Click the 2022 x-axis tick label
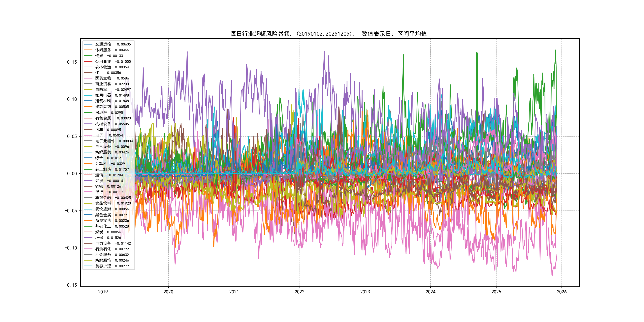 click(x=300, y=292)
